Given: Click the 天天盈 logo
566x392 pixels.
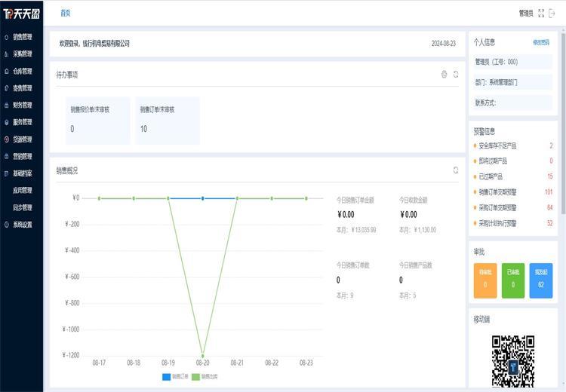Looking at the screenshot, I should [x=21, y=14].
